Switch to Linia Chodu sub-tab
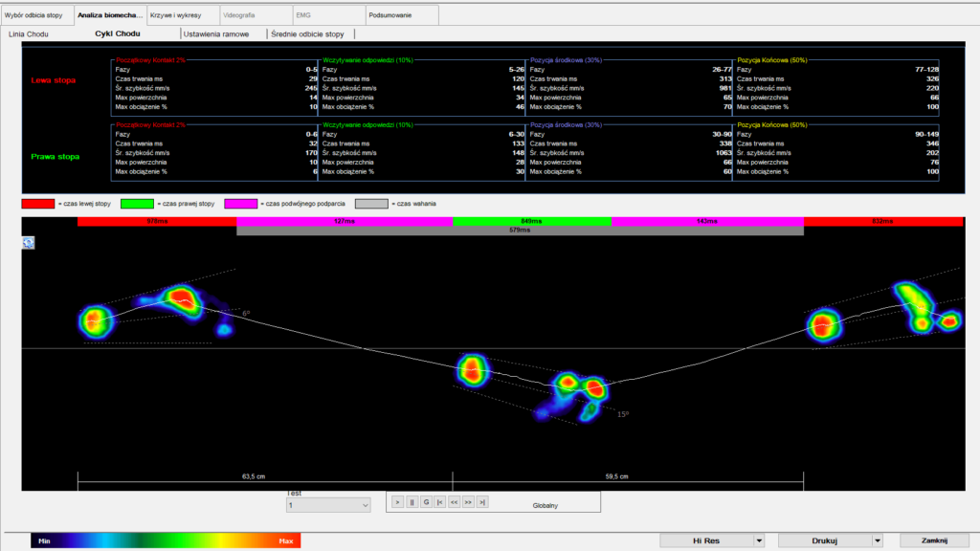Image resolution: width=980 pixels, height=551 pixels. (x=28, y=33)
